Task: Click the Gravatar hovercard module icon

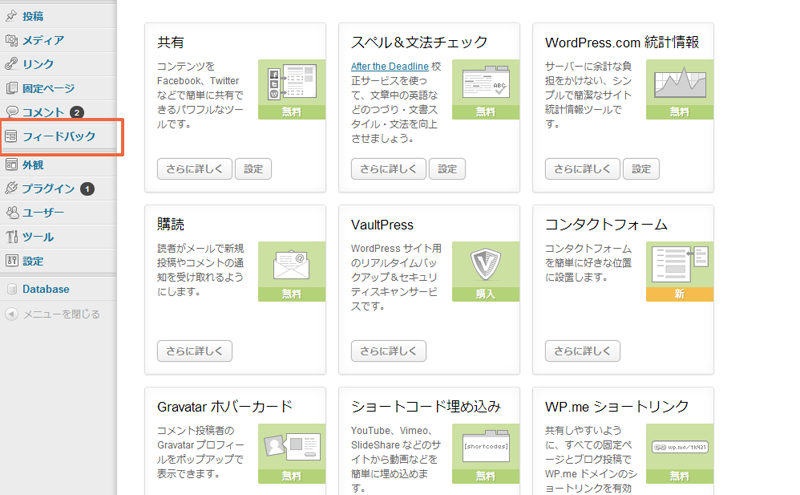Action: point(292,447)
